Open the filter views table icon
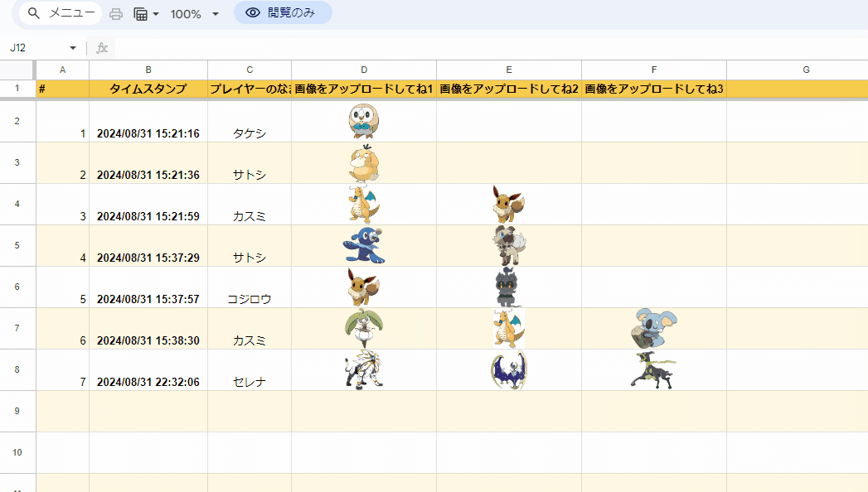Screen dimensions: 868x492 [x=141, y=14]
